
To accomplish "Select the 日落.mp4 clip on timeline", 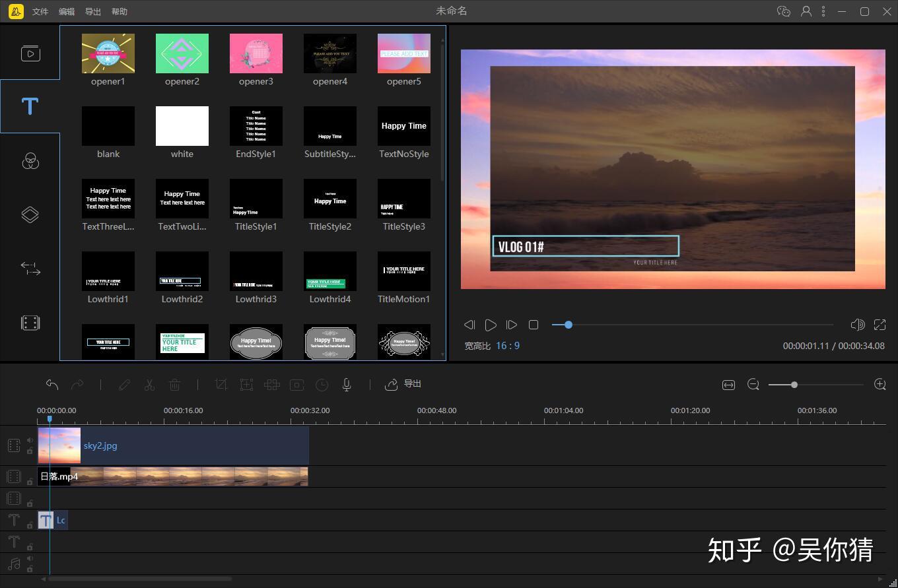I will (173, 476).
